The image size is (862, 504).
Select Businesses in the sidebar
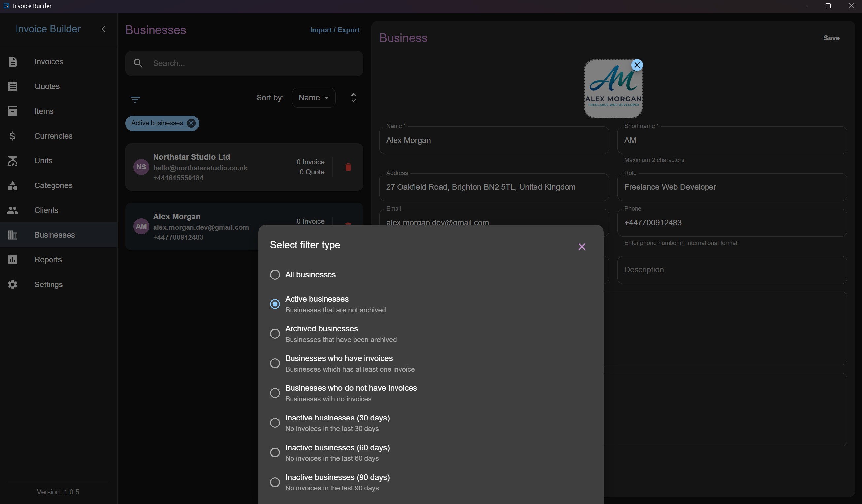pyautogui.click(x=58, y=235)
